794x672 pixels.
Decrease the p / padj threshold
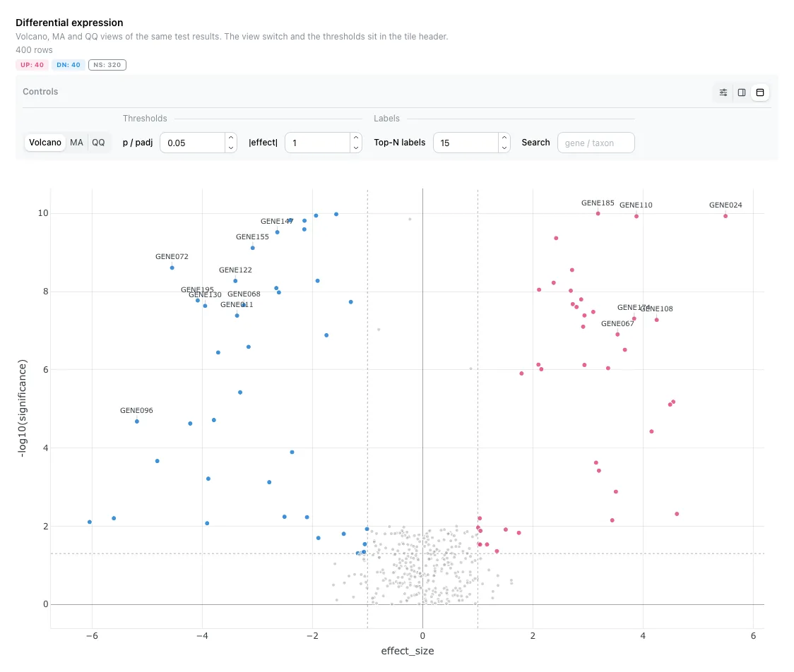pyautogui.click(x=231, y=148)
